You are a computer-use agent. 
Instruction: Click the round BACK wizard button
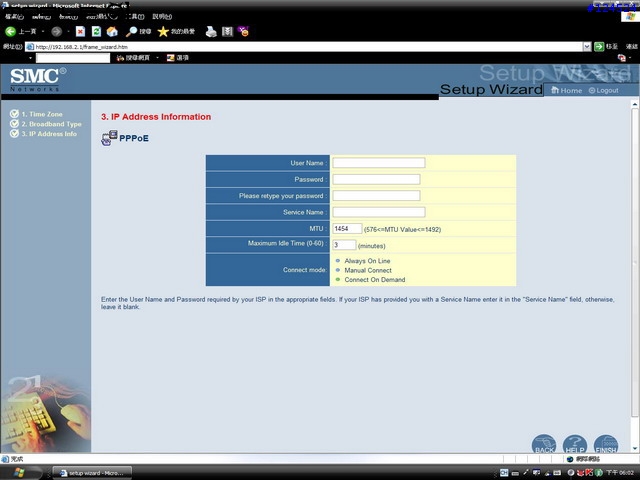tap(544, 444)
